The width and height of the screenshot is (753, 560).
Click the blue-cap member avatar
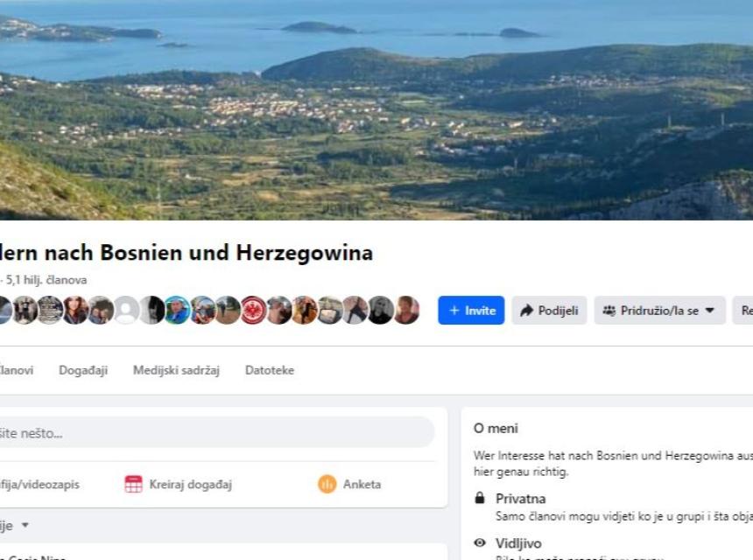click(x=178, y=310)
